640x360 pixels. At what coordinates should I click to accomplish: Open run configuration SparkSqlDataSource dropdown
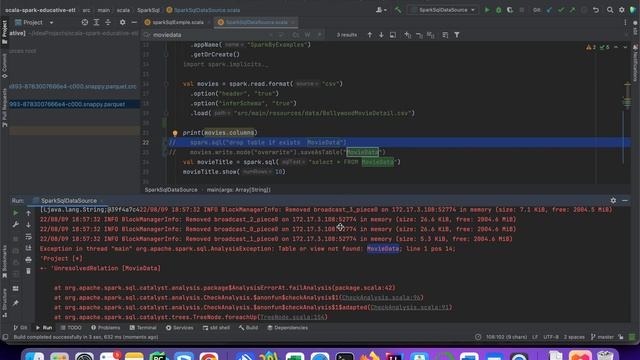(x=443, y=10)
